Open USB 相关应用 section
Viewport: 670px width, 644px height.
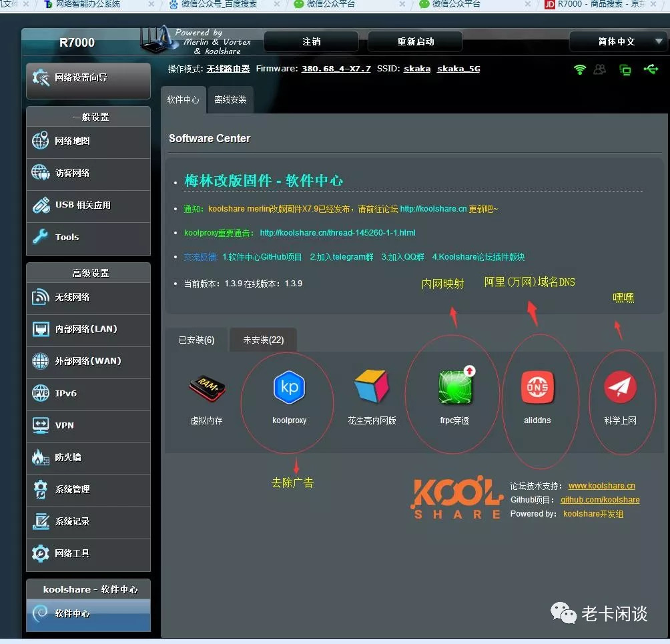pos(88,206)
